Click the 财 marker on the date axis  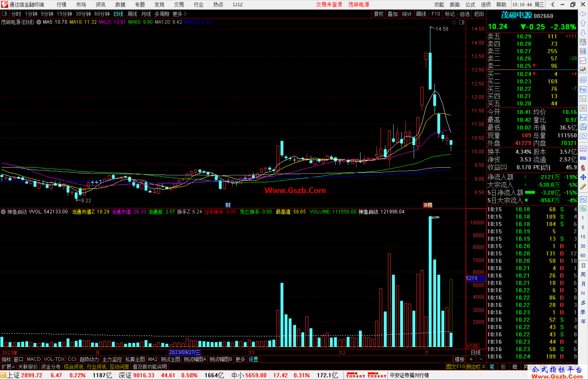[228, 205]
